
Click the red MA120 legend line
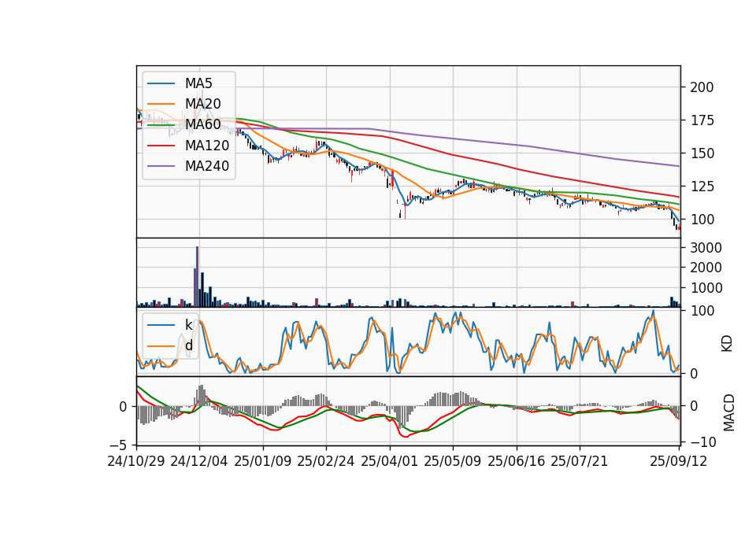[x=161, y=146]
